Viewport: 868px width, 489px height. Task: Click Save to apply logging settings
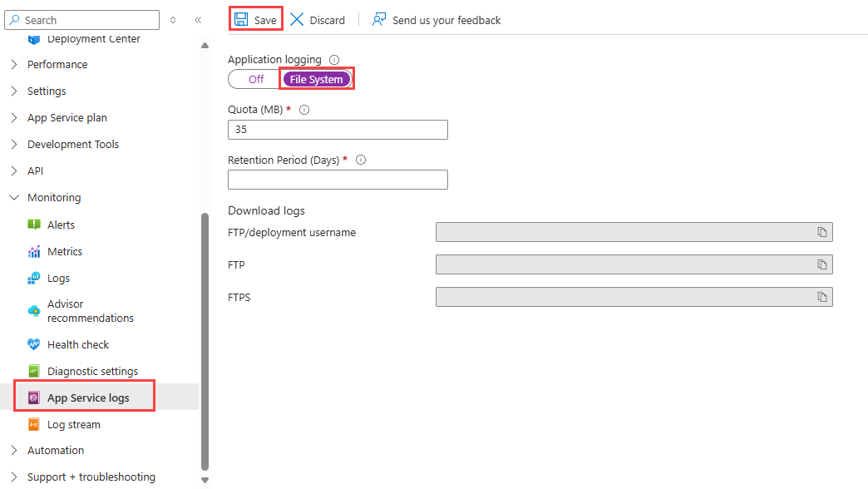click(255, 19)
